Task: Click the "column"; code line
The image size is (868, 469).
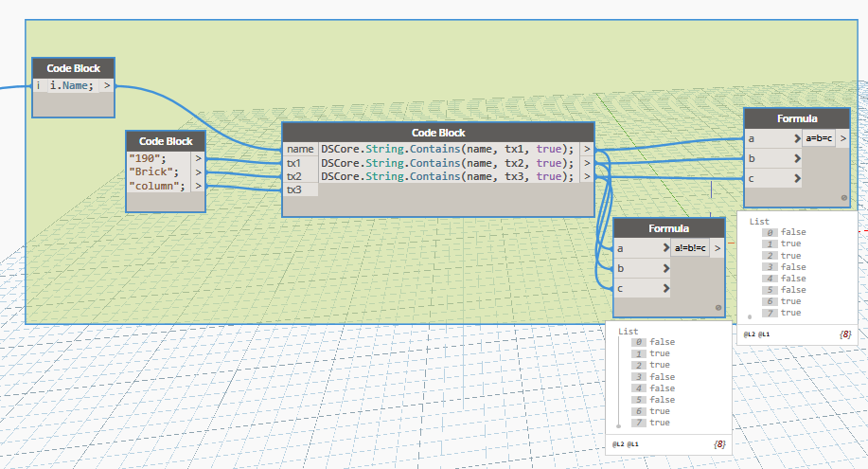Action: click(x=157, y=186)
